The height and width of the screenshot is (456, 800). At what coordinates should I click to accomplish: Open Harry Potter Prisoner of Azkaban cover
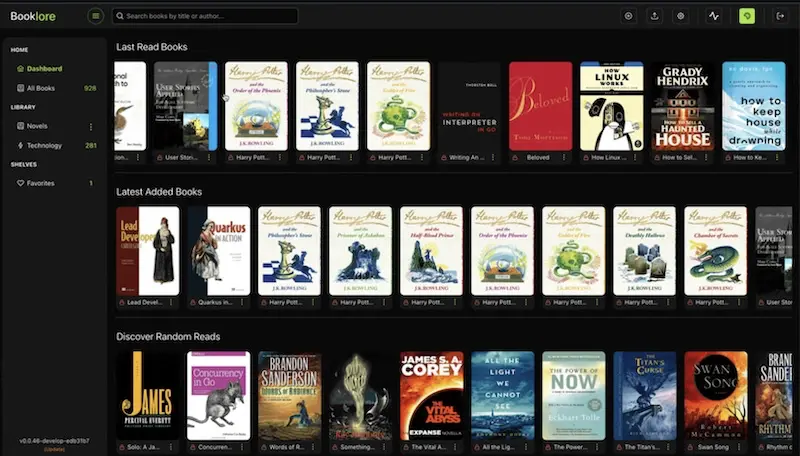tap(360, 251)
